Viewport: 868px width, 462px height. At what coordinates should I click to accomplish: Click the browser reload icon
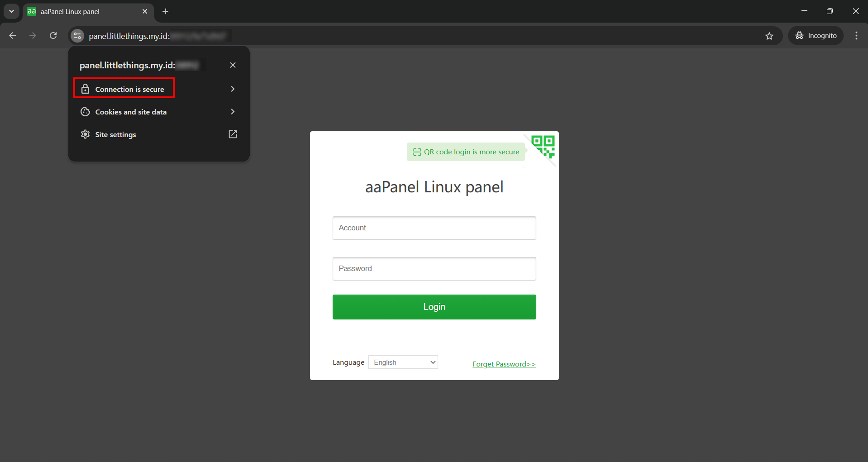(x=53, y=36)
